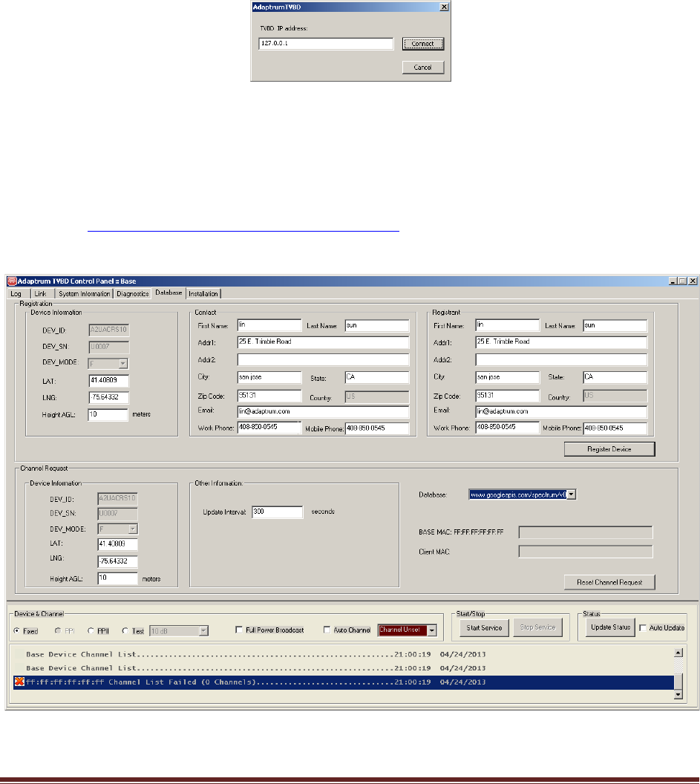Select the PPII radio button
Screen dimensions: 700x784
tap(91, 631)
